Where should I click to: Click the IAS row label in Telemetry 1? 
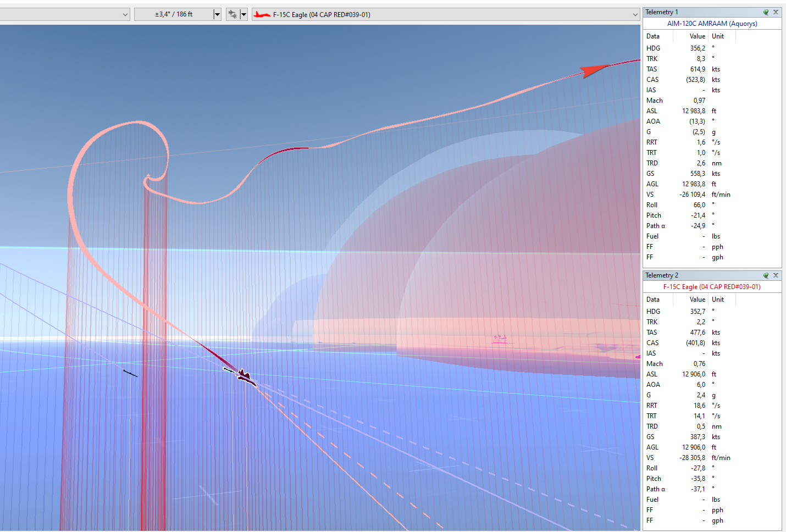coord(651,90)
